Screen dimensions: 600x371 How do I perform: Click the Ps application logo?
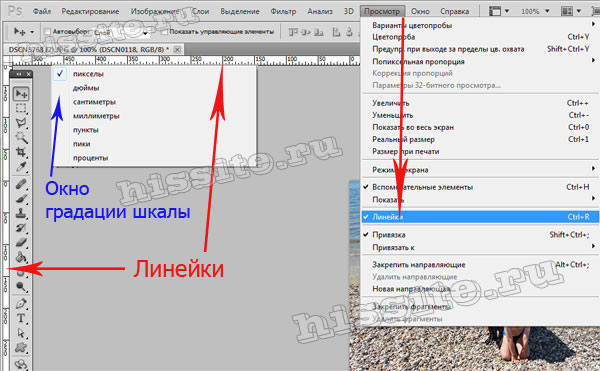click(15, 11)
